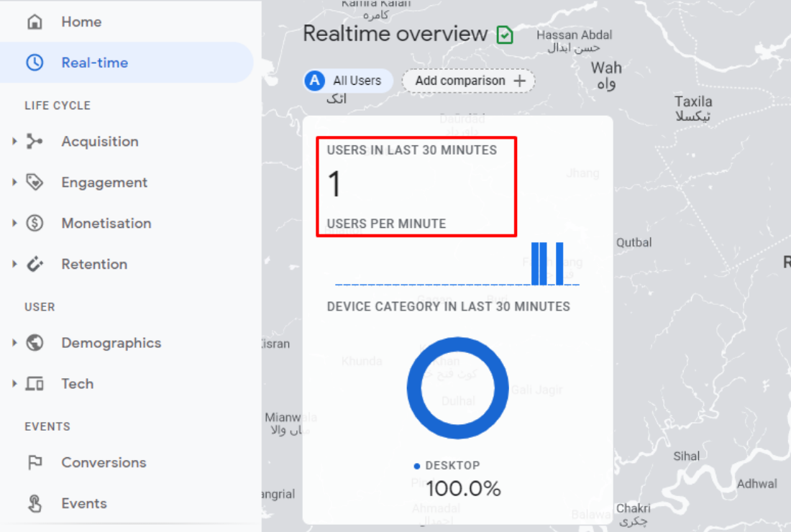Open the Tech reports label
791x532 pixels.
pos(78,384)
